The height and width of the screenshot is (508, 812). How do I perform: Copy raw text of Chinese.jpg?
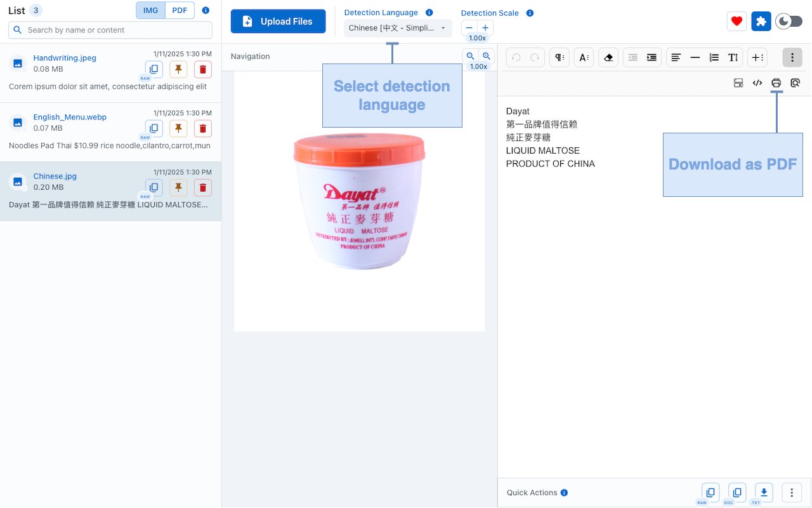coord(154,187)
